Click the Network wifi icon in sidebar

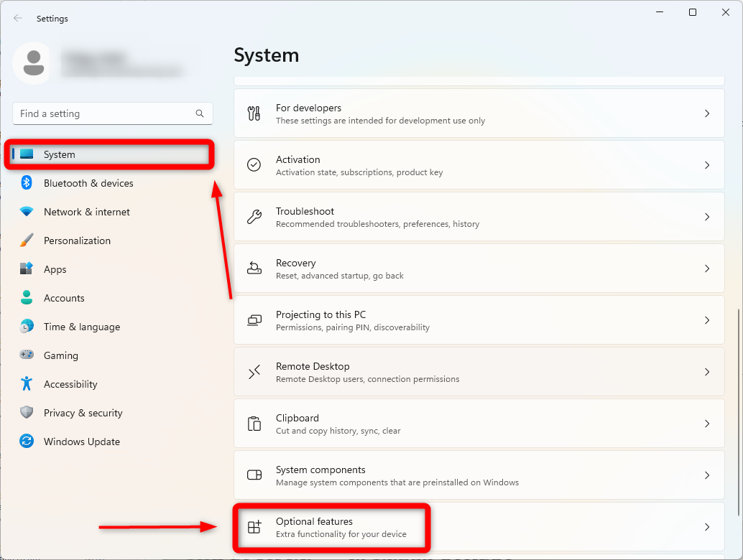pos(27,212)
